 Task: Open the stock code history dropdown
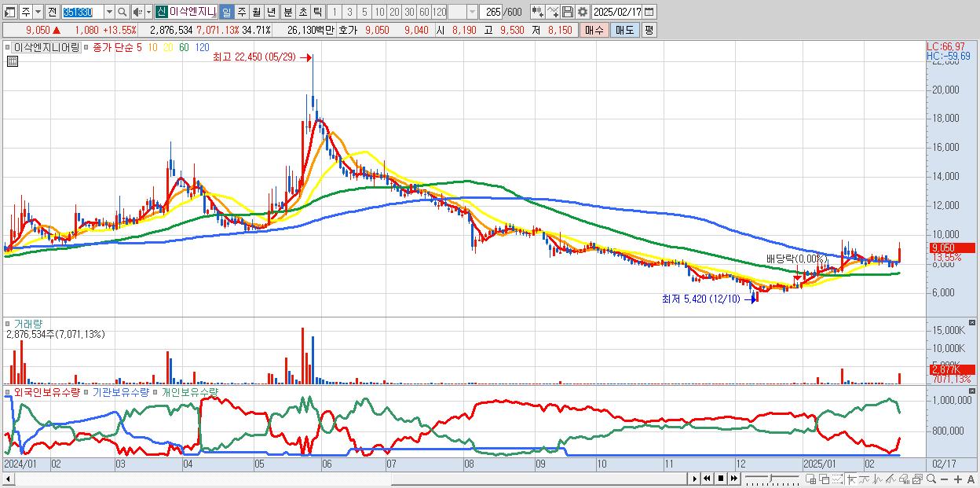tap(109, 12)
